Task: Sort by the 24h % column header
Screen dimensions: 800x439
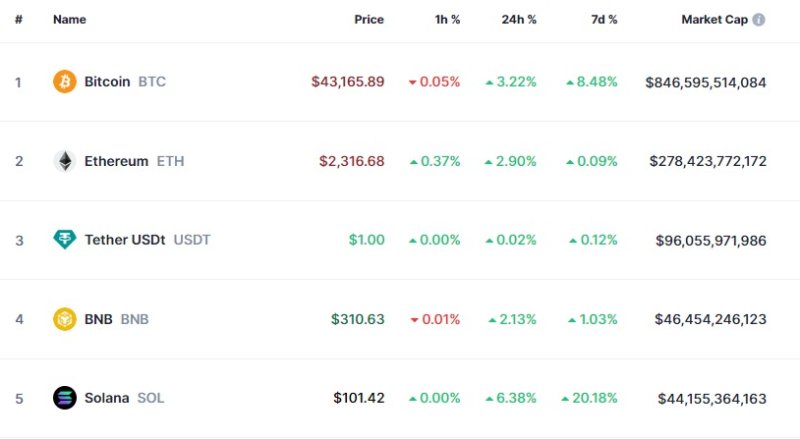Action: pyautogui.click(x=519, y=20)
